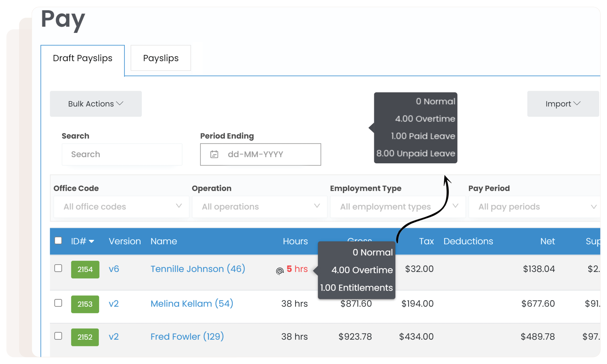Select the checkbox for Tennille Johnson row
Screen dimensions: 607x364
tap(58, 268)
